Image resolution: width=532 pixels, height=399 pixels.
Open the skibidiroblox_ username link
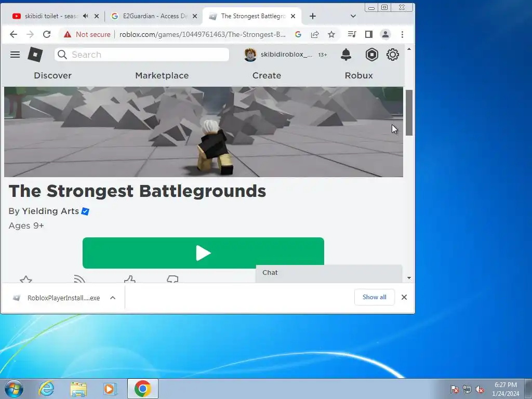(286, 55)
